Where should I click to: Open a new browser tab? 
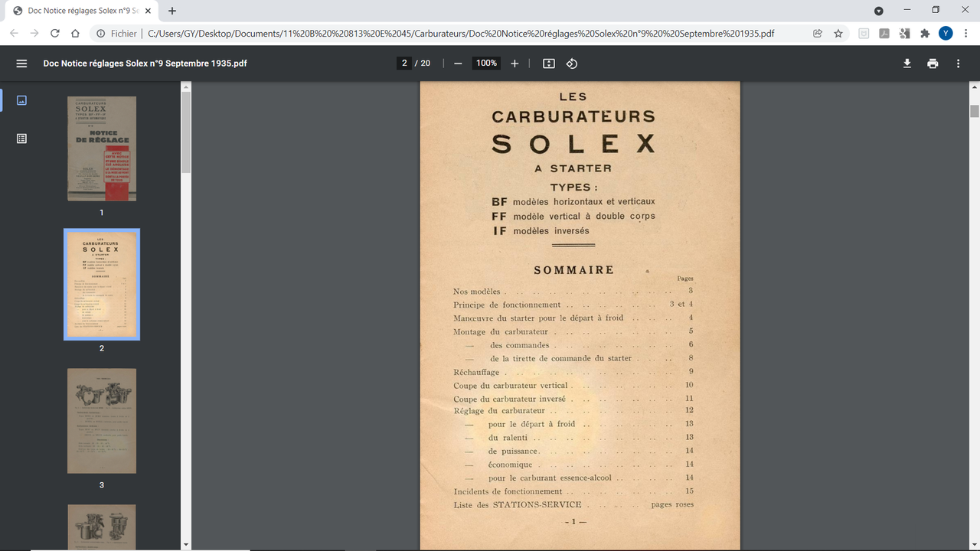[172, 11]
